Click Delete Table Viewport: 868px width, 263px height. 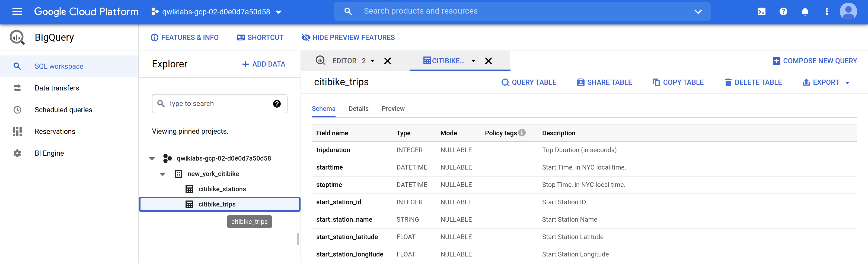[x=753, y=82]
